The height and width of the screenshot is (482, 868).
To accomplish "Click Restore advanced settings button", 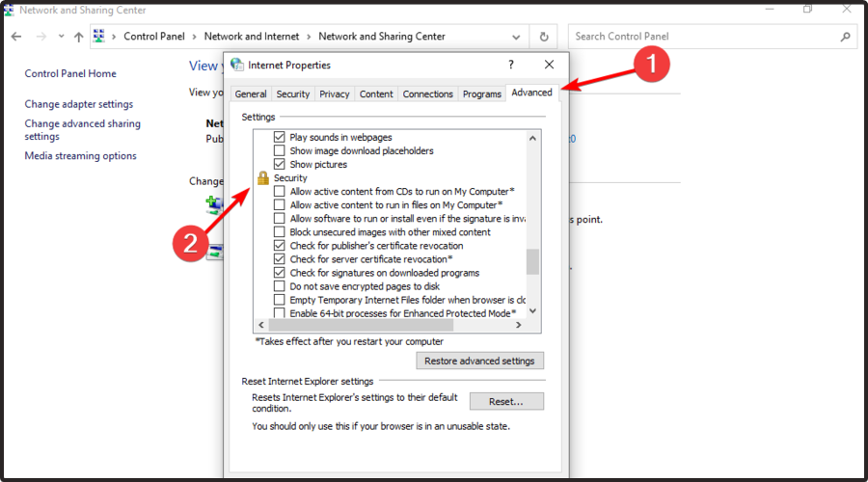I will pos(479,361).
